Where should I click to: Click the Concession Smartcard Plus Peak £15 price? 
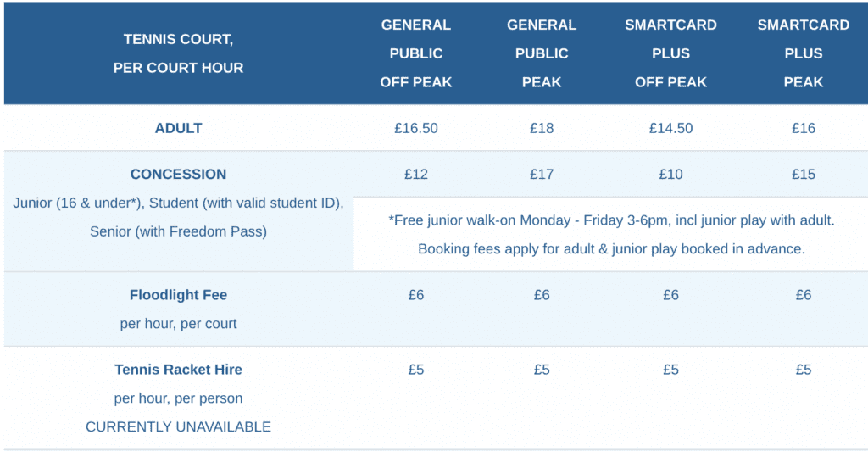point(804,174)
